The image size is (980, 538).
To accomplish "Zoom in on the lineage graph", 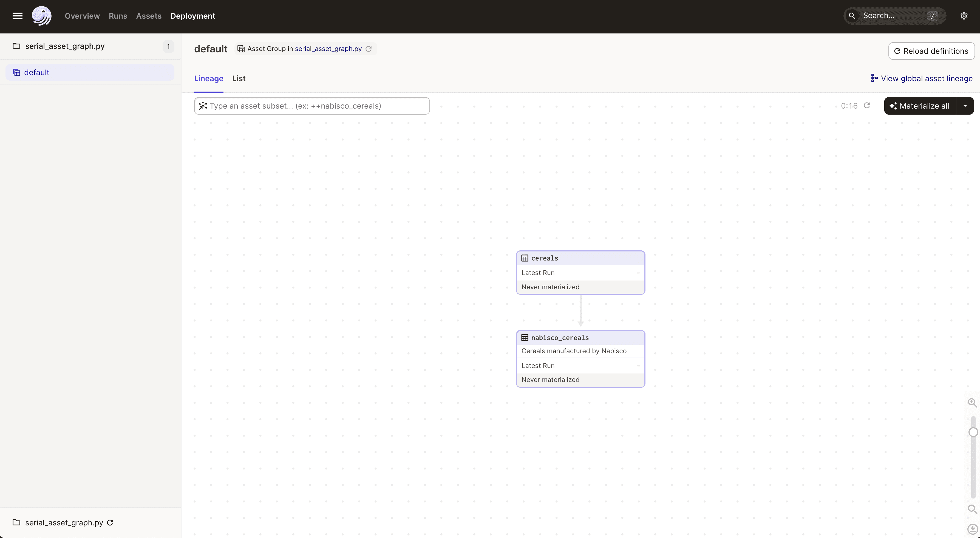I will click(x=972, y=403).
